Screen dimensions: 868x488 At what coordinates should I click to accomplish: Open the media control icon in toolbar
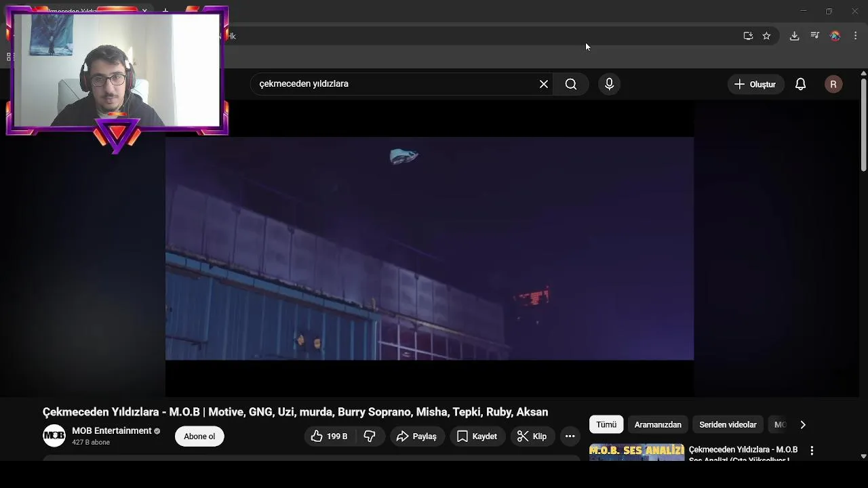coord(815,36)
